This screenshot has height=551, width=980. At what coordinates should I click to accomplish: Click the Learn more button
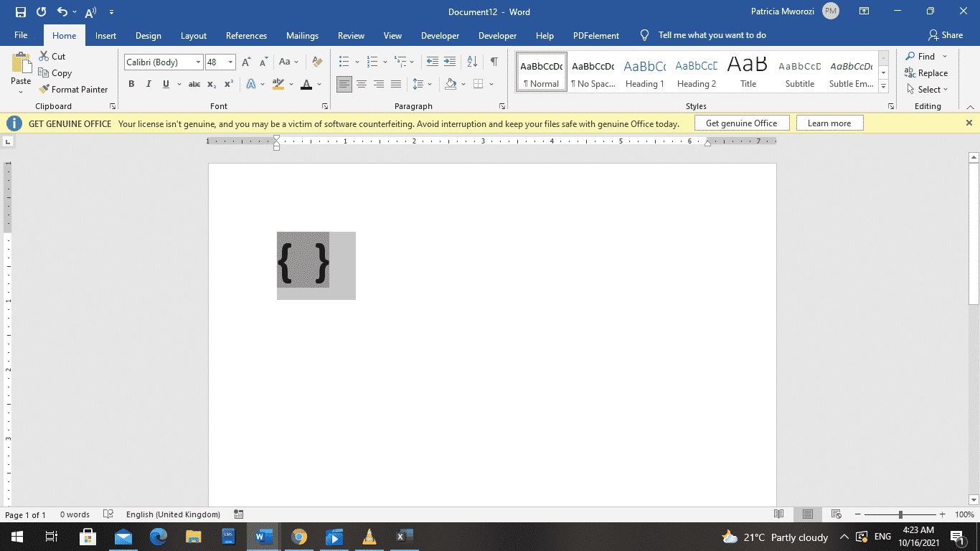point(829,123)
